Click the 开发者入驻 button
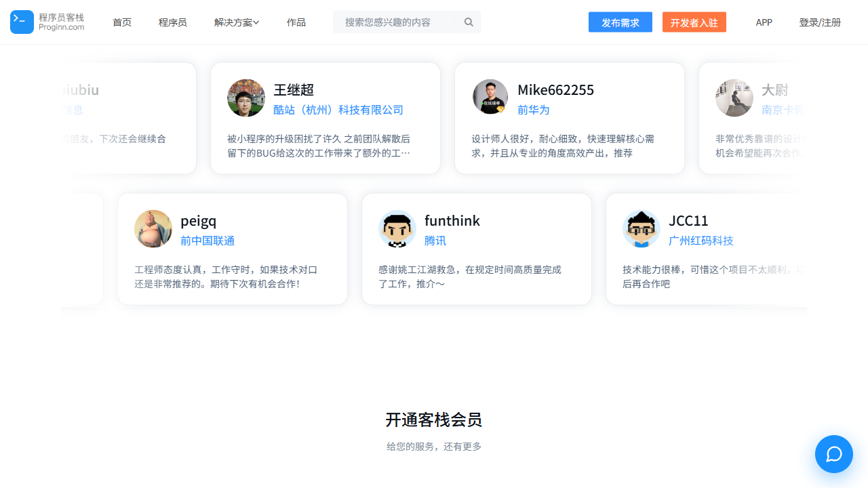868x488 pixels. coord(694,22)
